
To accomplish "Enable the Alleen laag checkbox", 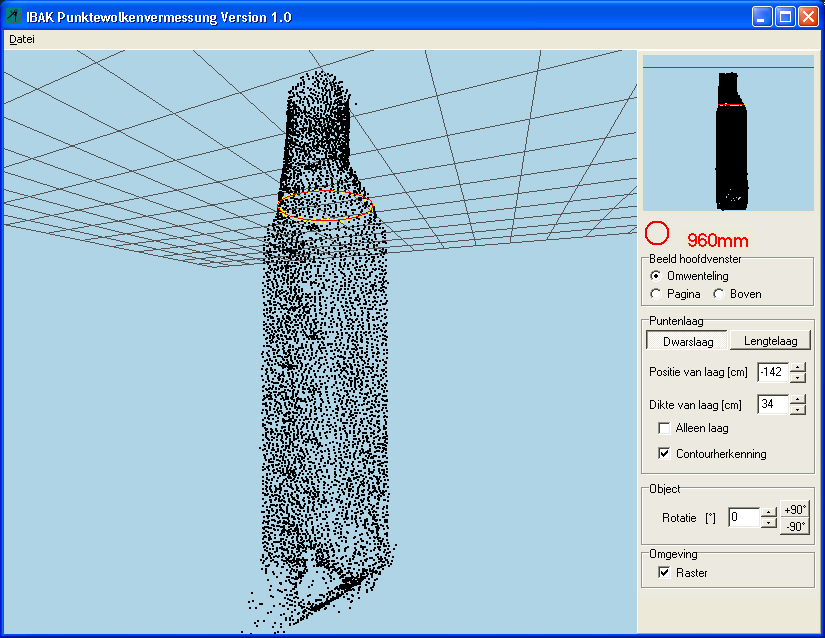I will point(664,428).
